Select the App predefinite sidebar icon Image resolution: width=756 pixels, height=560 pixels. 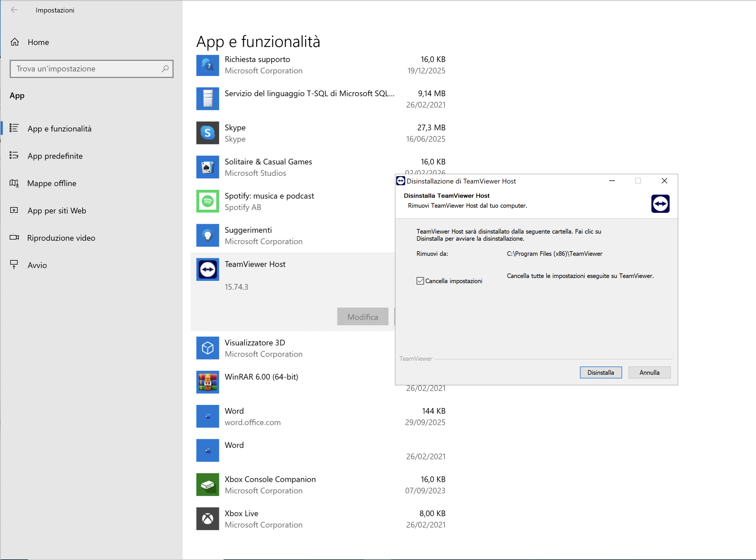pos(14,155)
